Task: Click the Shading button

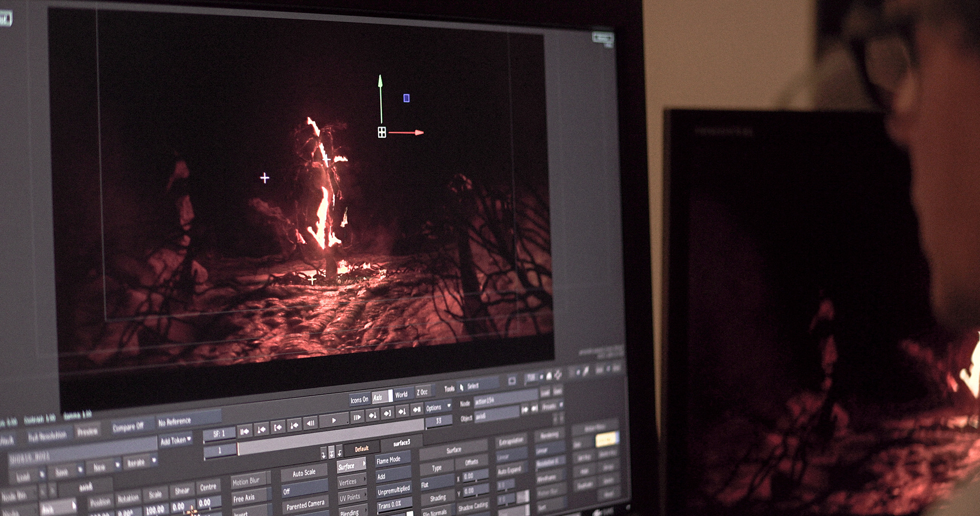Action: [437, 498]
